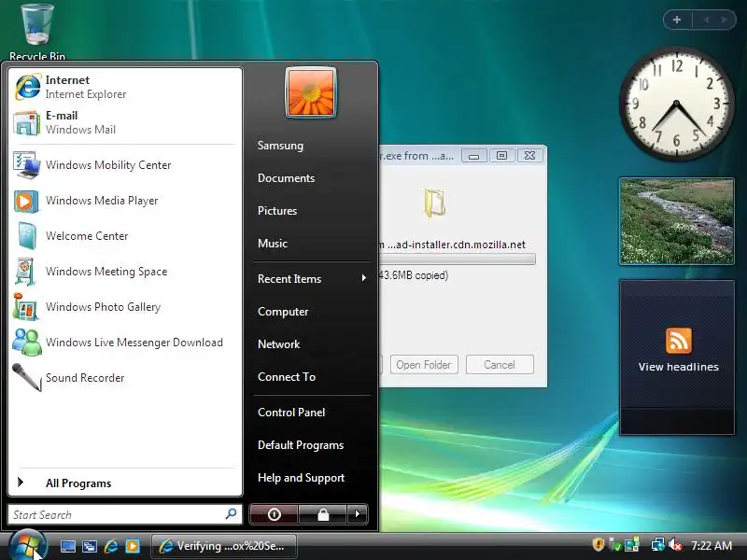Screen dimensions: 747x560
Task: Click the RSS feed headlines icon
Action: [679, 341]
